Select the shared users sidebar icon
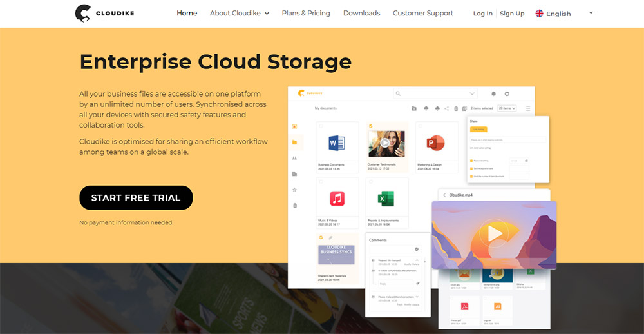 pos(294,158)
